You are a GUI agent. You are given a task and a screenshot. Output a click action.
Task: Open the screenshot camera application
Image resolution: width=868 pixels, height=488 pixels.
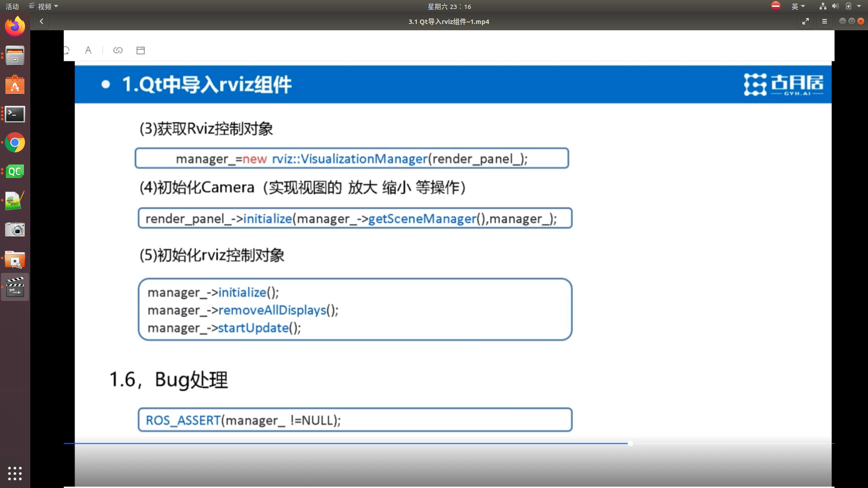click(x=15, y=230)
